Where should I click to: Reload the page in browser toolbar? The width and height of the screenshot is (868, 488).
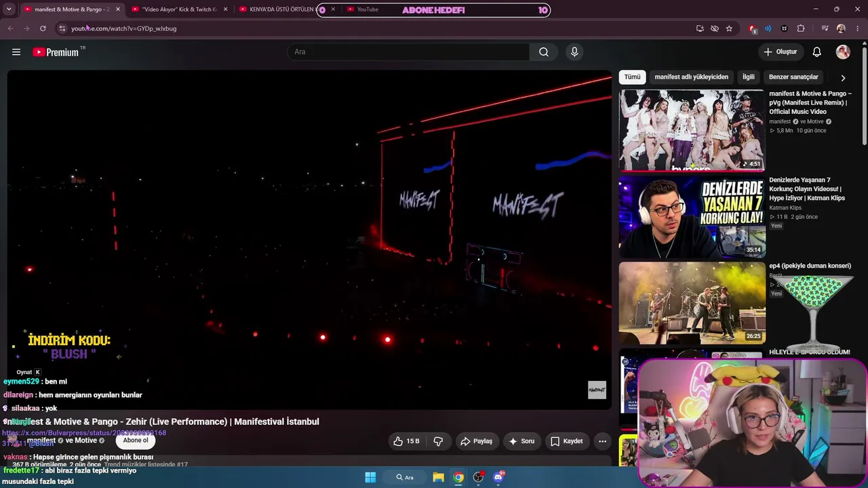click(43, 28)
